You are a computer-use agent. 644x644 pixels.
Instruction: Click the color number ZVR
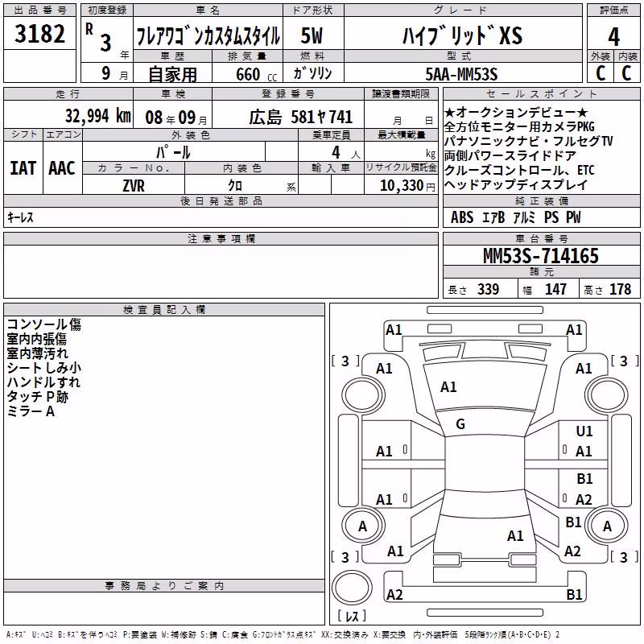coord(134,186)
